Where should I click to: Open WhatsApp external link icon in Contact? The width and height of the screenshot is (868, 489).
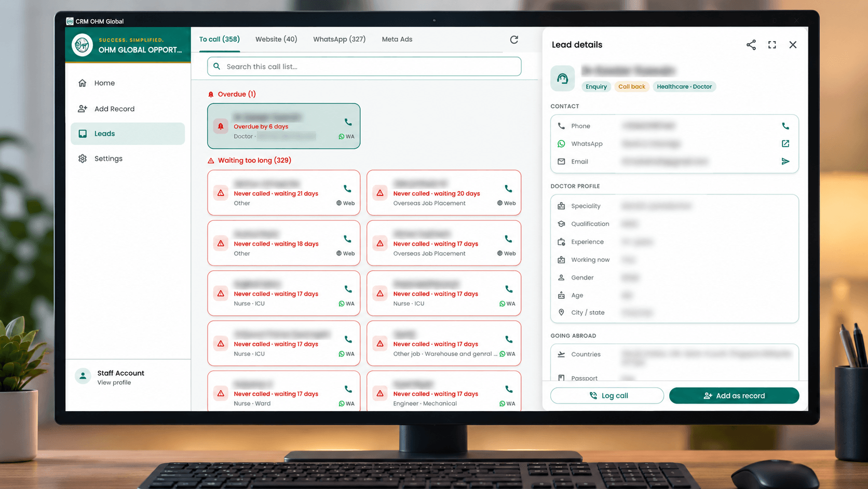click(x=785, y=143)
